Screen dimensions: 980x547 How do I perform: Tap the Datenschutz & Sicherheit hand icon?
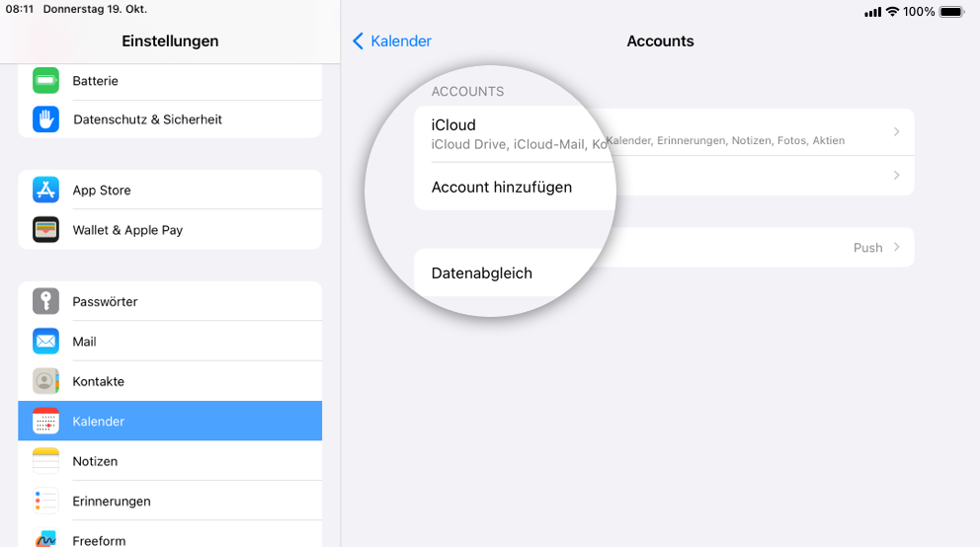45,119
